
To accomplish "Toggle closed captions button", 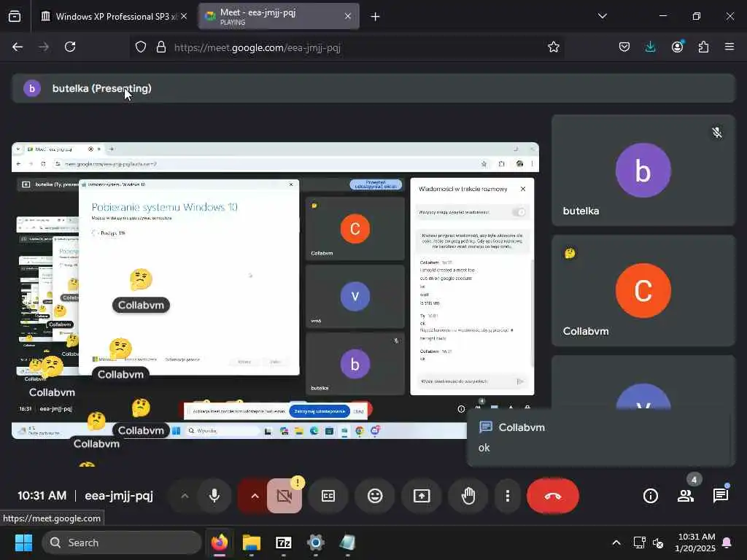I will (328, 496).
